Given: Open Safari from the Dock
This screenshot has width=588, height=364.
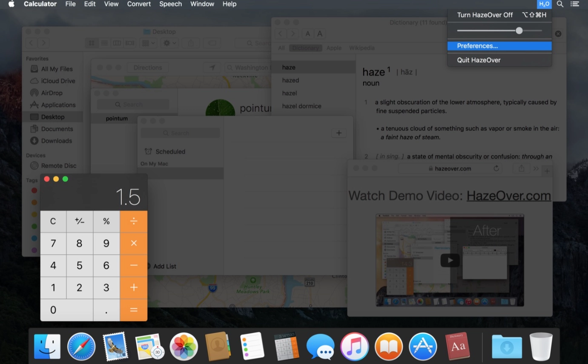Looking at the screenshot, I should [81, 347].
